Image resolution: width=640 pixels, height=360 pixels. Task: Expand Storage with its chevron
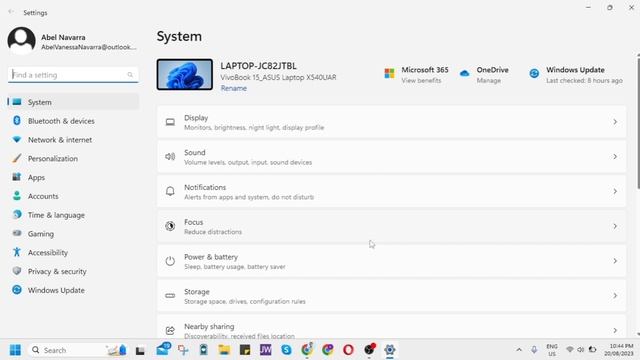pos(615,296)
